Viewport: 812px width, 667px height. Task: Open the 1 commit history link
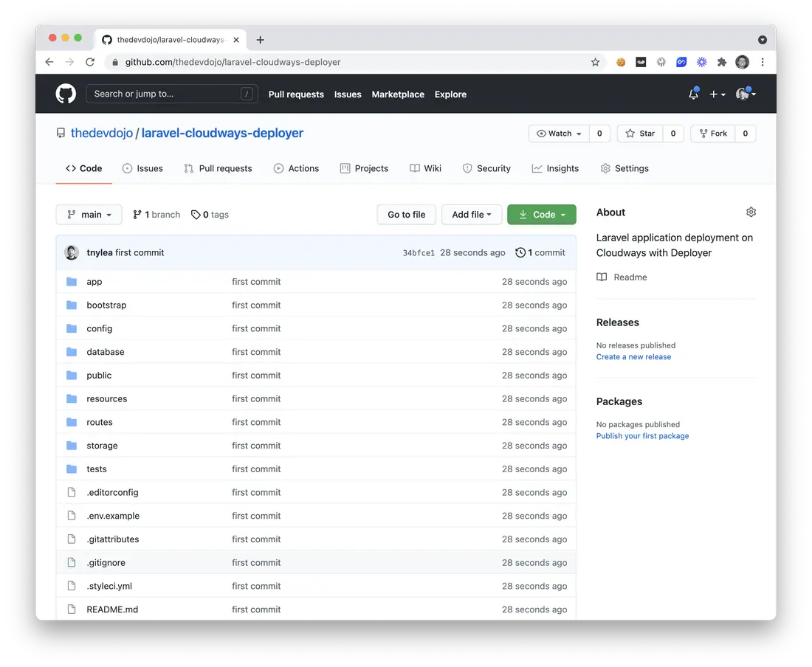click(540, 252)
